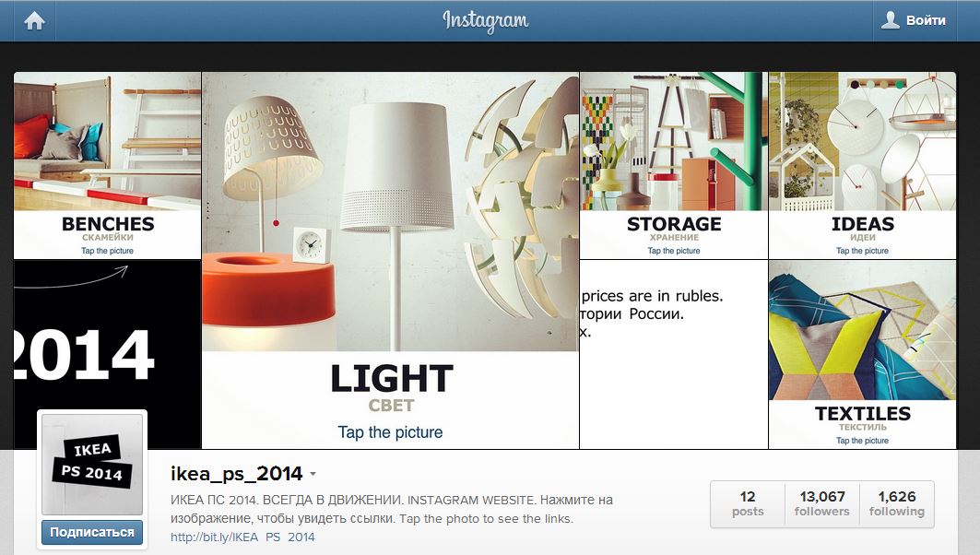Open the TEXTILES picture tile
This screenshot has width=980, height=555.
tap(863, 354)
